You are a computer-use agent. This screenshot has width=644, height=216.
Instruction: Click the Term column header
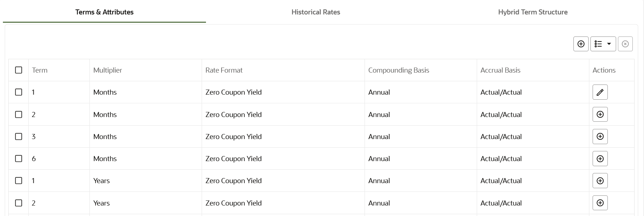(x=39, y=70)
